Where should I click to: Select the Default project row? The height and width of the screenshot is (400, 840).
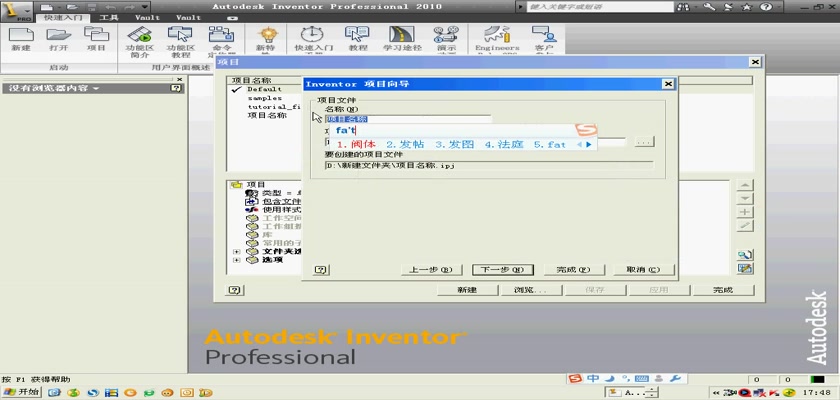[264, 89]
